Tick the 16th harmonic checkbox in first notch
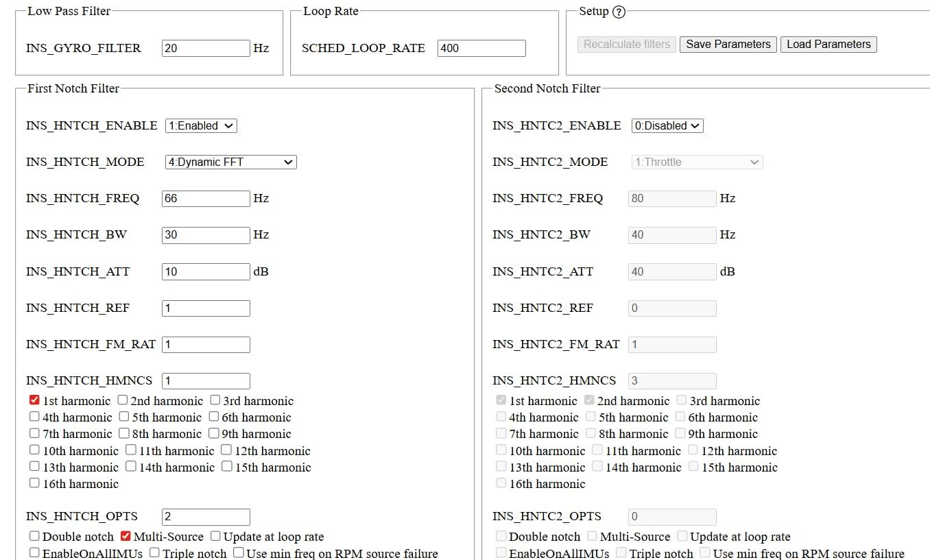Image resolution: width=930 pixels, height=560 pixels. [x=34, y=483]
